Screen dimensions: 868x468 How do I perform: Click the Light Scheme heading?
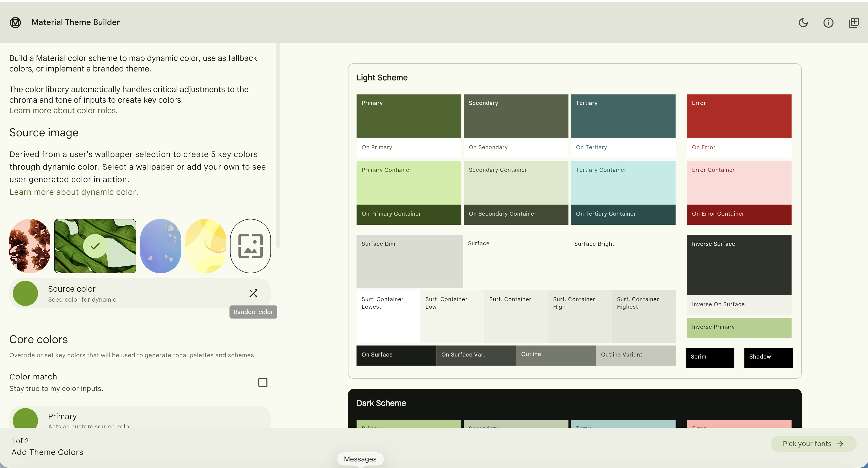click(382, 78)
